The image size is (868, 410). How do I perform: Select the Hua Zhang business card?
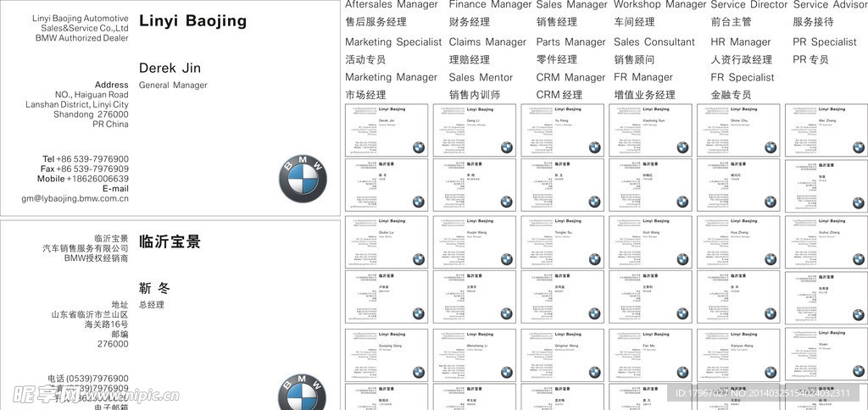click(x=738, y=242)
